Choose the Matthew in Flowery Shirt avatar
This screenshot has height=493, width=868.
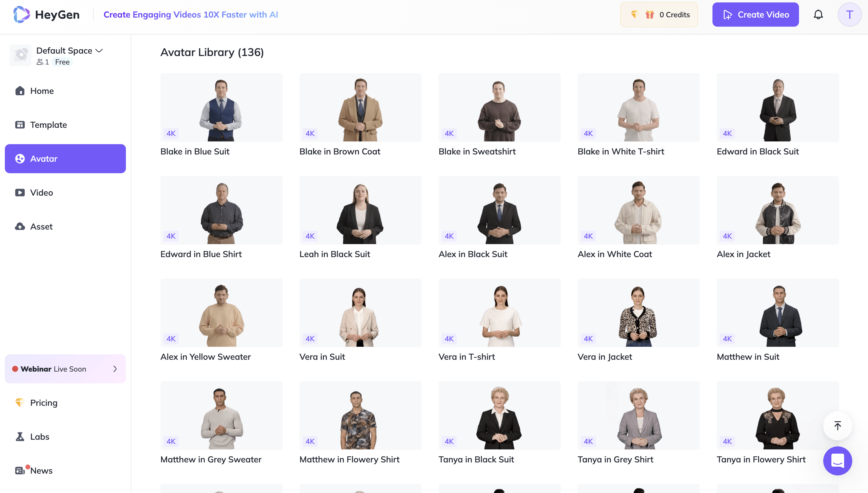[360, 423]
